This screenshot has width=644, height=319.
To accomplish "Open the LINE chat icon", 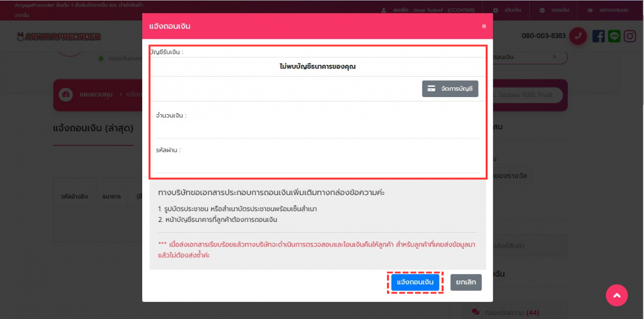I will (x=614, y=36).
